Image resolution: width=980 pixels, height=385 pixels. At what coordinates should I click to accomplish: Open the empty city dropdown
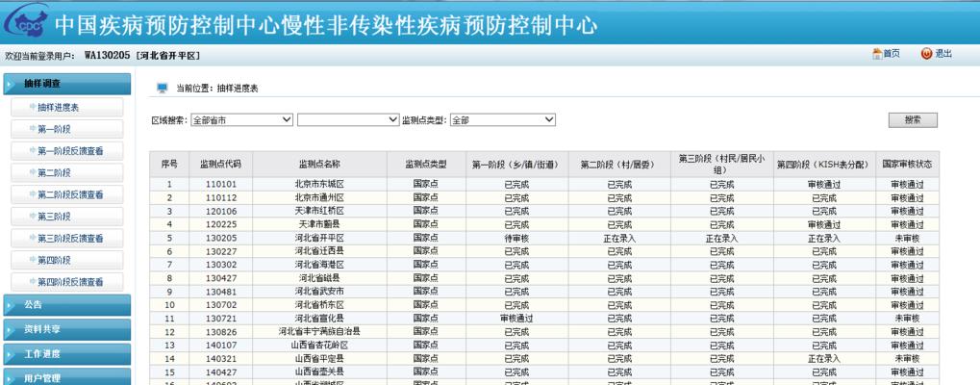pyautogui.click(x=348, y=120)
